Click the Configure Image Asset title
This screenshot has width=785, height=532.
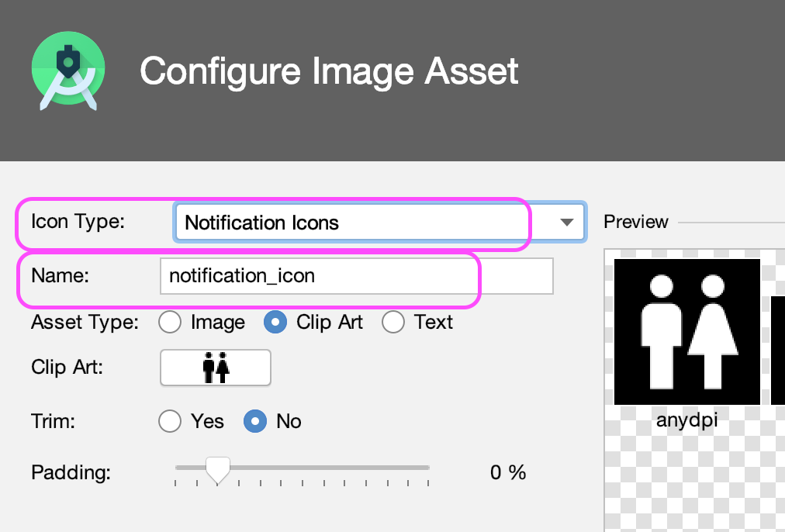(328, 71)
